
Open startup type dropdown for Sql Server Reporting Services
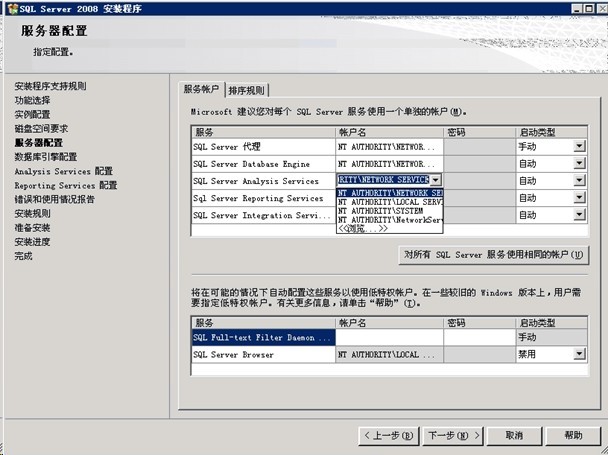coord(579,197)
